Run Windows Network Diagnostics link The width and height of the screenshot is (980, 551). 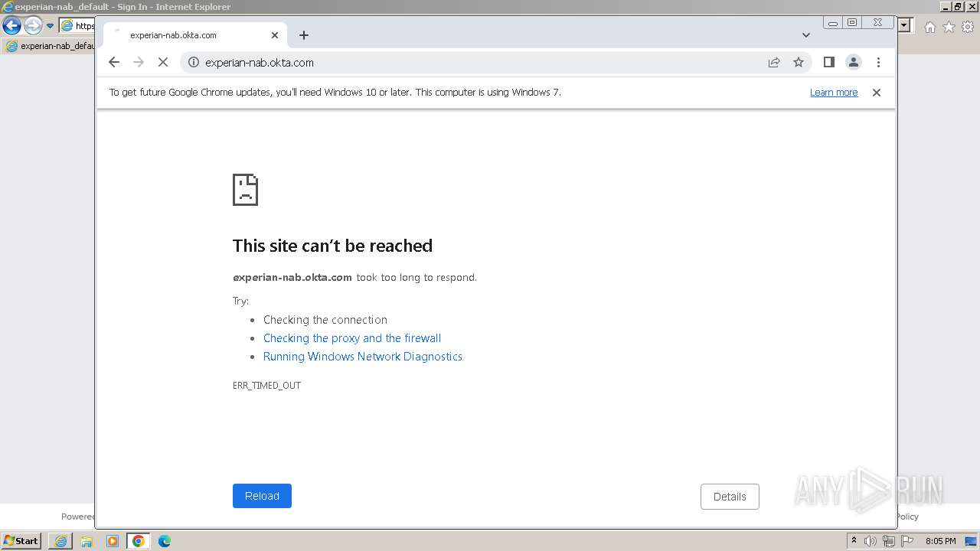click(x=363, y=357)
